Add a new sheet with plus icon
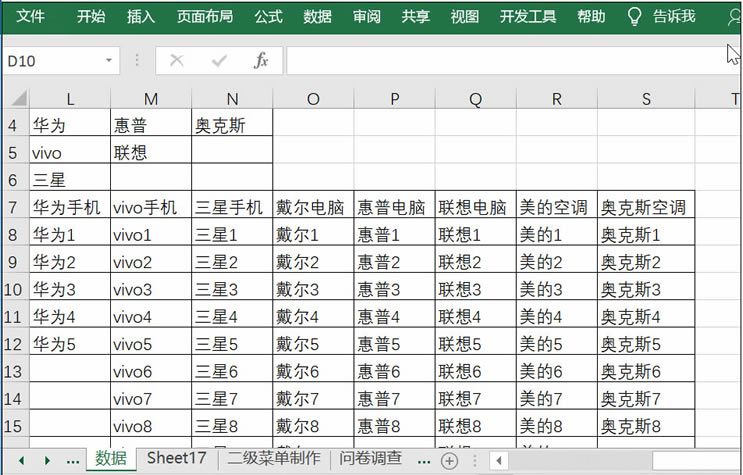Image resolution: width=743 pixels, height=475 pixels. (x=449, y=460)
